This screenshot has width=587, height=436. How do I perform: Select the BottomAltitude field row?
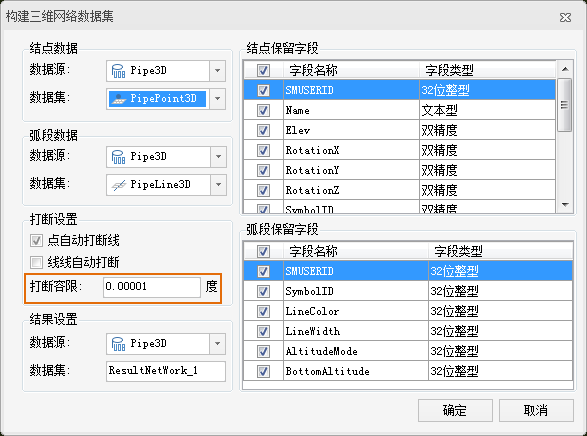click(408, 371)
